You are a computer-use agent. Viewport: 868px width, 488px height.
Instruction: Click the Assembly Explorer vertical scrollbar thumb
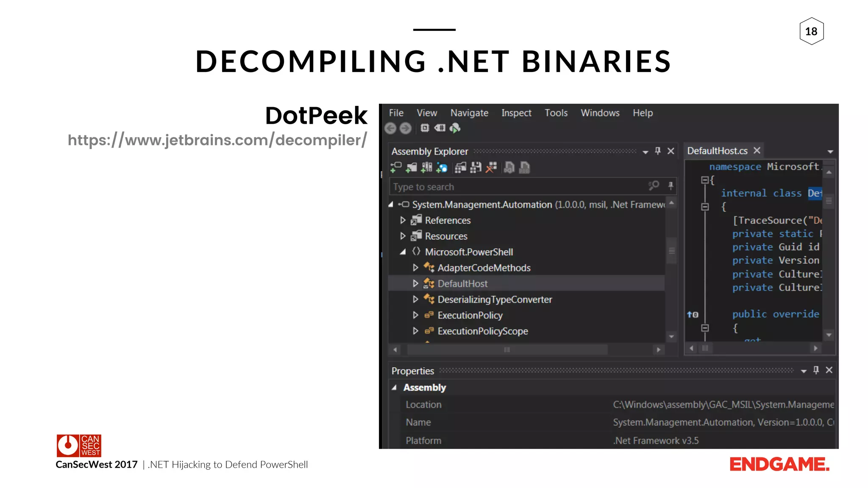point(672,251)
